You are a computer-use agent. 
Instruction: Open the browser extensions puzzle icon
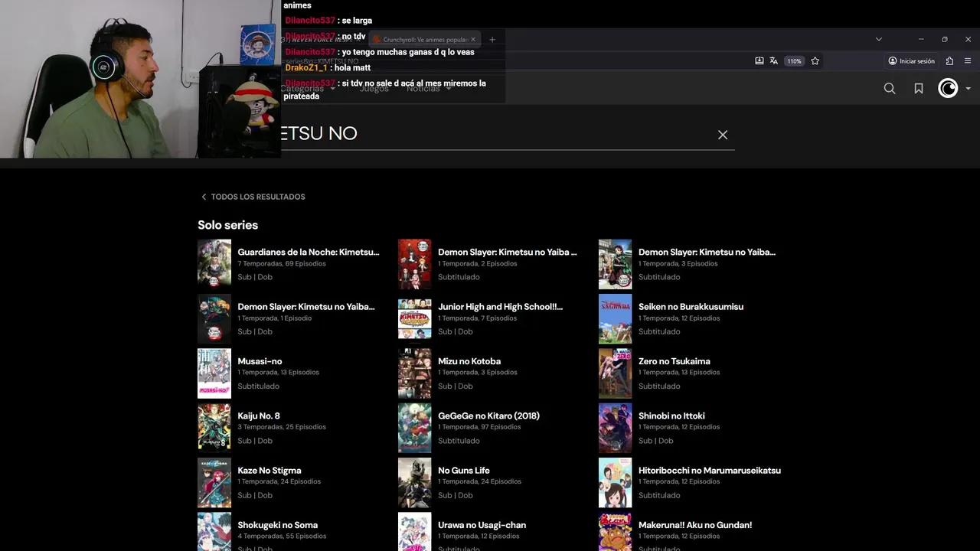click(950, 61)
